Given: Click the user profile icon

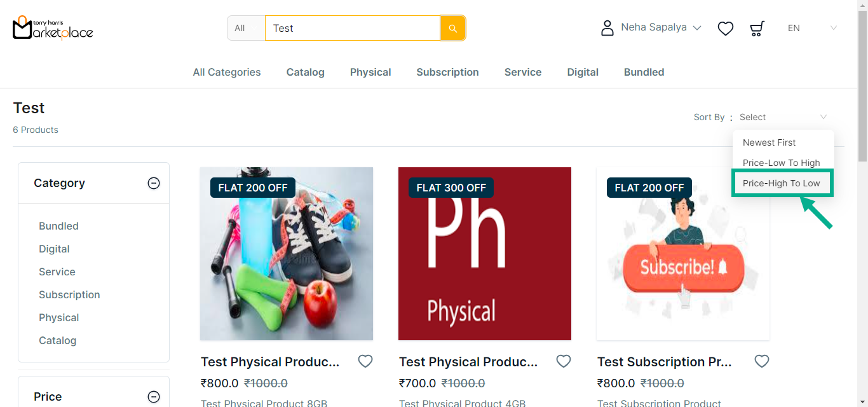Looking at the screenshot, I should click(607, 28).
